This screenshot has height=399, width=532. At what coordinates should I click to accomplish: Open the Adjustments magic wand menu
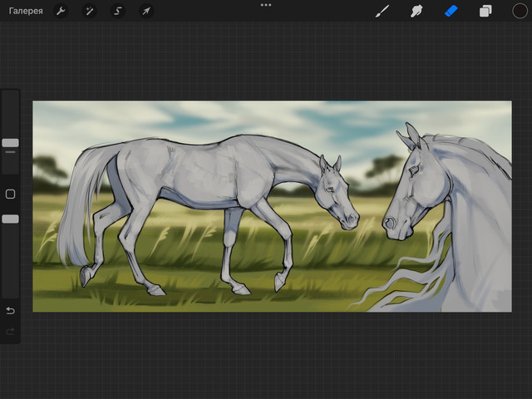(89, 11)
